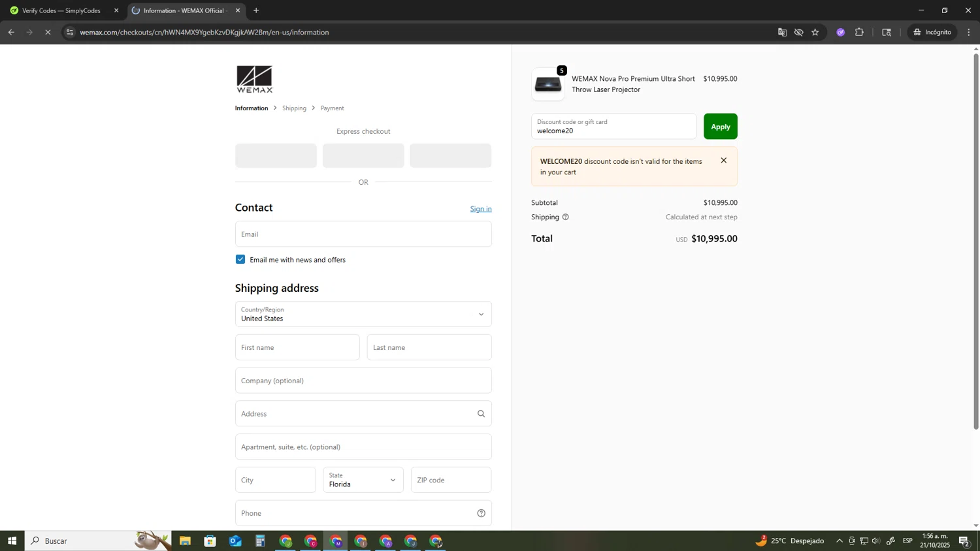Focus the Email input field
The width and height of the screenshot is (980, 551).
tap(363, 234)
